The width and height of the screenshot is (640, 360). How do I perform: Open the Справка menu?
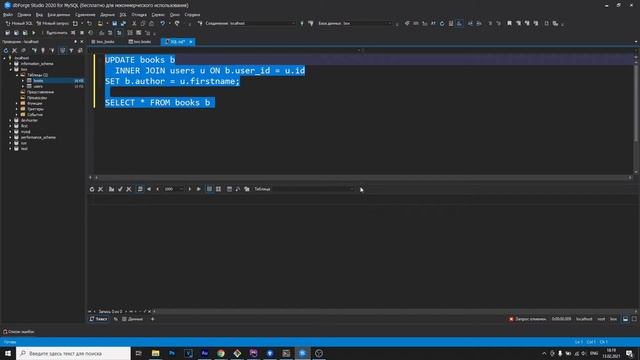(x=192, y=15)
